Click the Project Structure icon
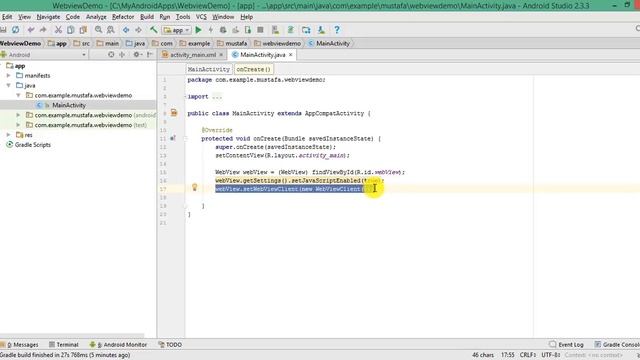 click(x=306, y=30)
